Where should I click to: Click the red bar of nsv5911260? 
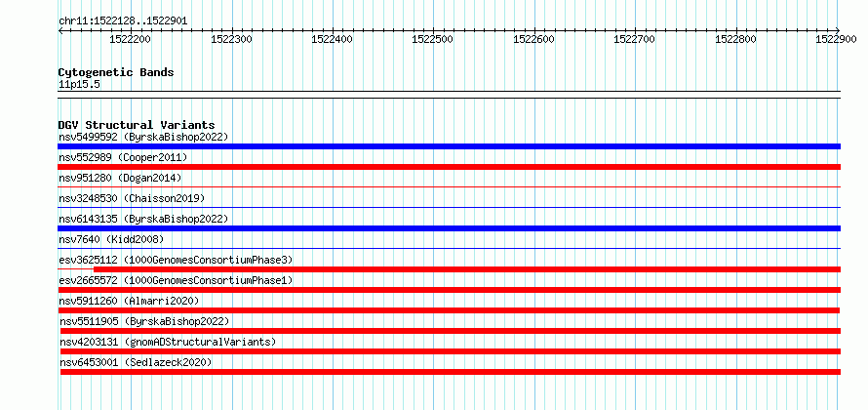coord(449,310)
